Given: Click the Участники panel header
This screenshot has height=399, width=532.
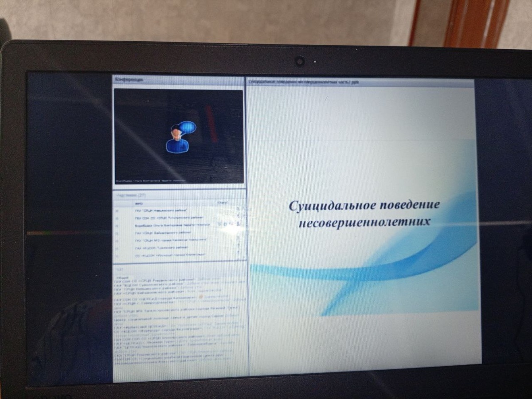Looking at the screenshot, I should (x=180, y=194).
